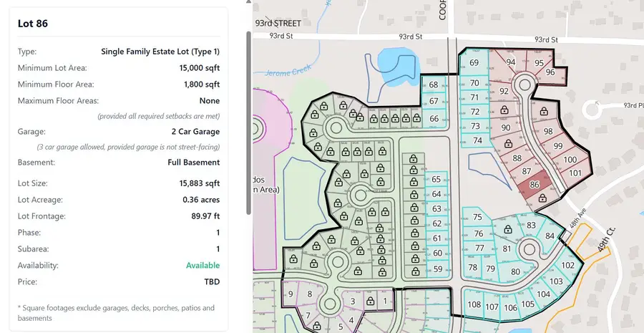Pick lot 100 on the site map
Image resolution: width=644 pixels, height=333 pixels.
[570, 160]
